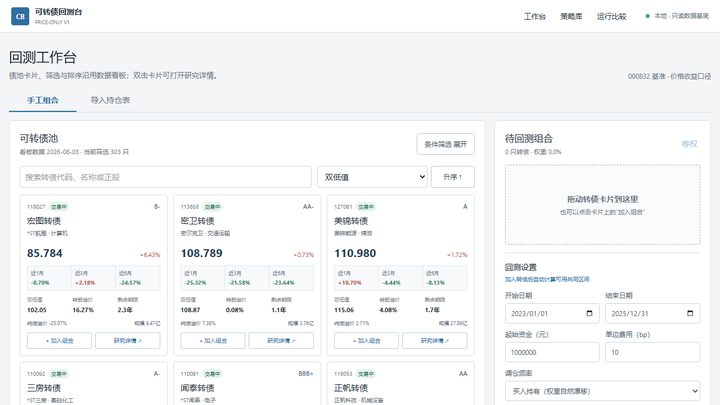Click the bond code 110092
720x405 pixels.
[x=36, y=374]
